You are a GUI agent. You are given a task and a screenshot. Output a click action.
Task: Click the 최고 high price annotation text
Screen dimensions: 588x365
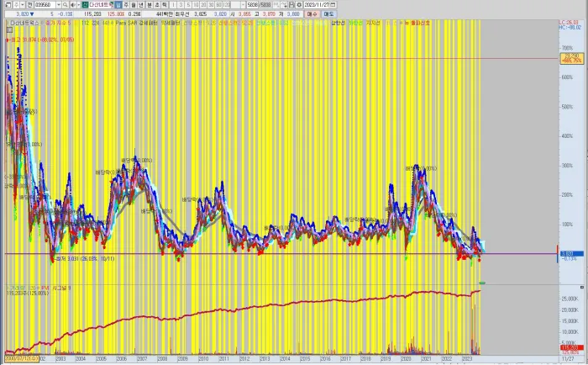click(x=42, y=40)
